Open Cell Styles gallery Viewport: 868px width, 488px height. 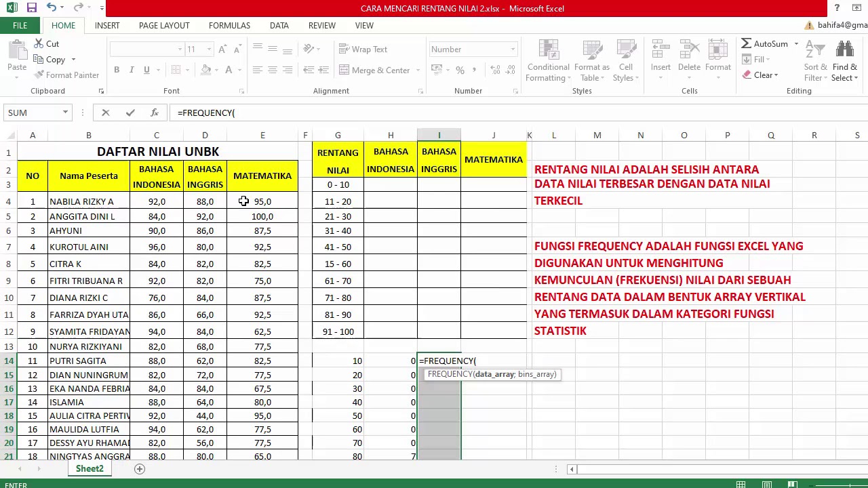pos(625,62)
